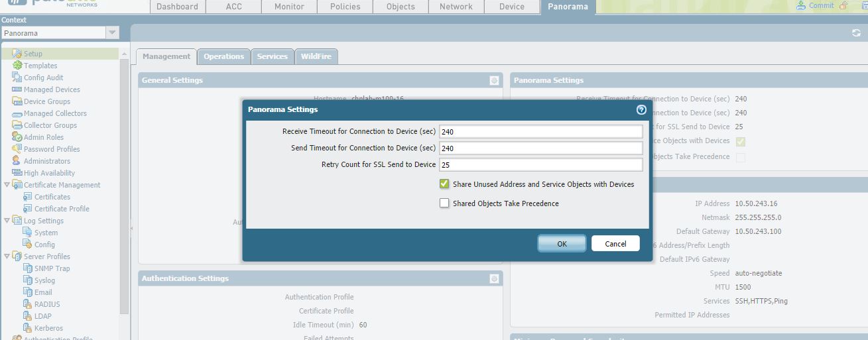Enable Shared Objects Take Precedence checkbox
This screenshot has width=868, height=340.
[x=444, y=203]
